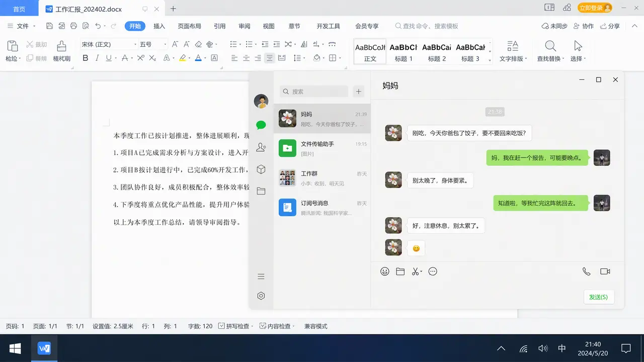Toggle underline formatting in WPS ribbon
Screen dimensions: 644x362
click(x=109, y=58)
